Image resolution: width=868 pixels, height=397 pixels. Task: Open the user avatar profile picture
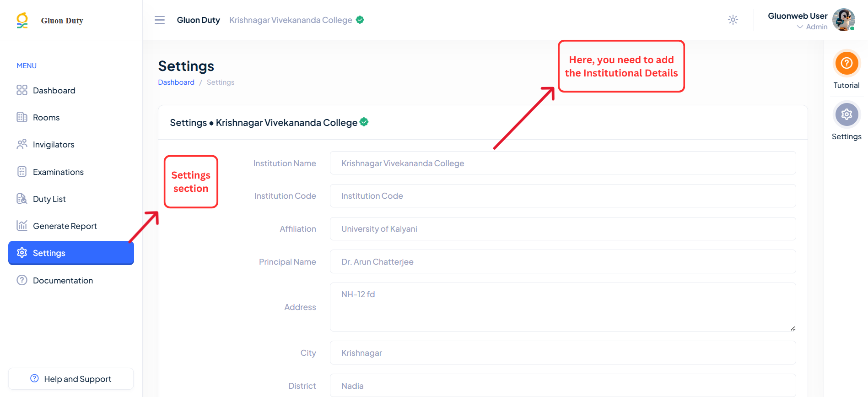pyautogui.click(x=843, y=20)
